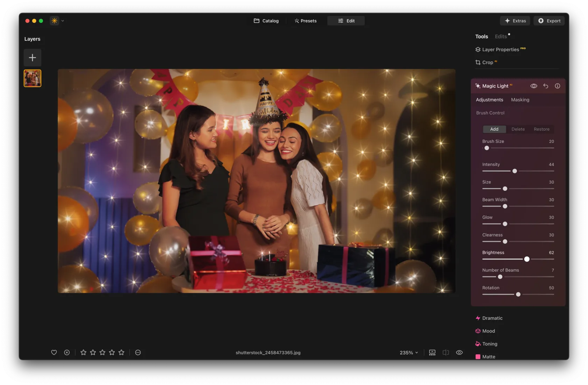
Task: Expand the Dramatic tool section
Action: click(492, 318)
